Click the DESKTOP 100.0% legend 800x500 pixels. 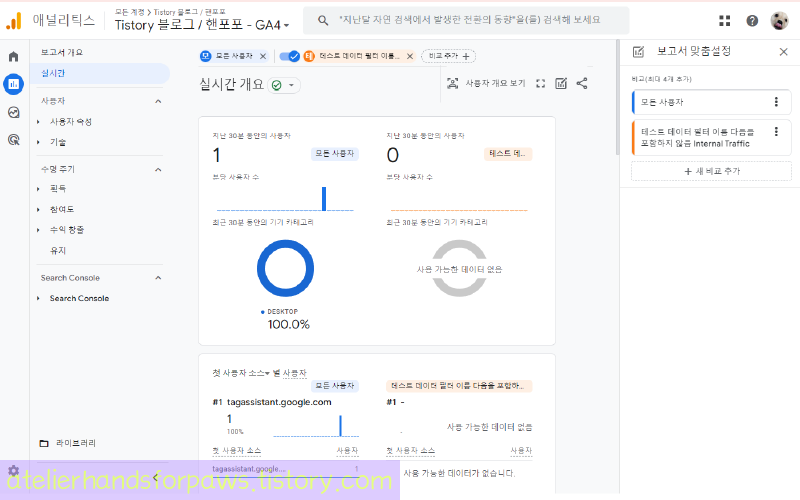pos(286,319)
